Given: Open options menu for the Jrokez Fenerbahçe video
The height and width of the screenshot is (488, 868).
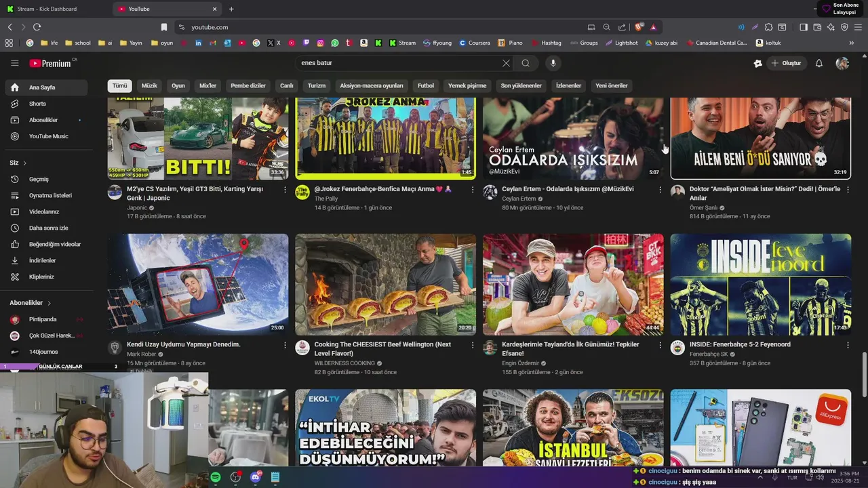Looking at the screenshot, I should (472, 190).
